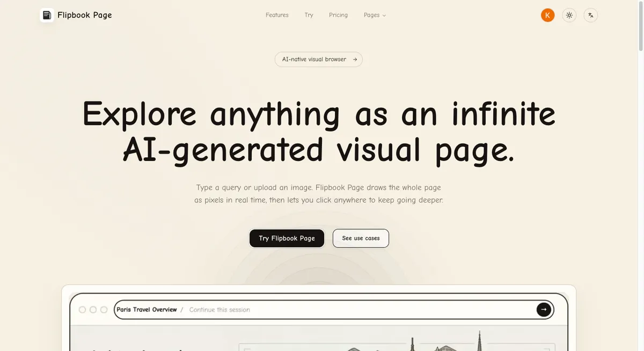Open the Features nav item
Screen dimensions: 644x351
(277, 15)
